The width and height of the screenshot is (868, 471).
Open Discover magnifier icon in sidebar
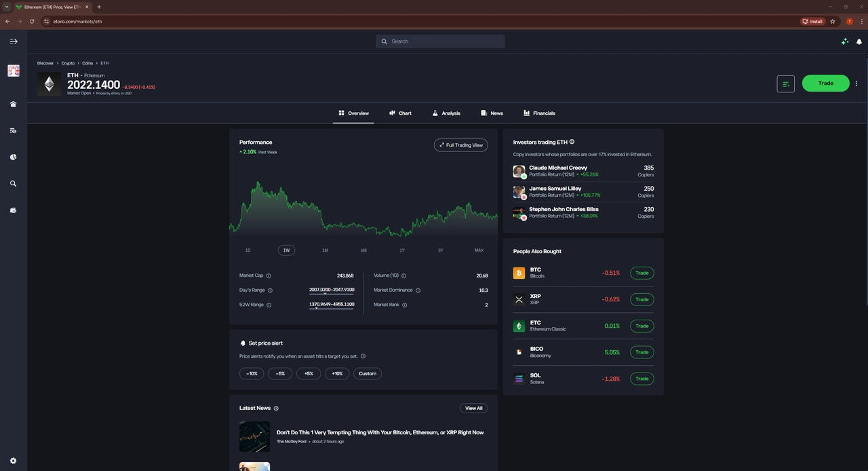coord(13,183)
